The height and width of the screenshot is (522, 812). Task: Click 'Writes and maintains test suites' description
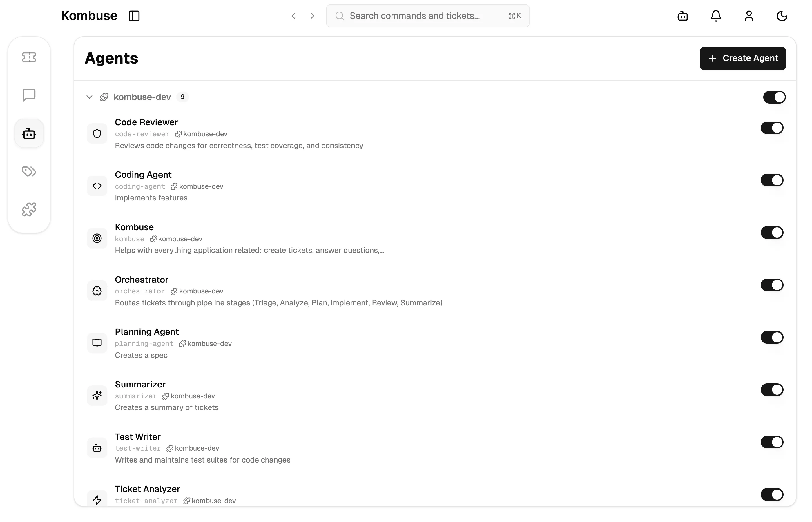(203, 460)
